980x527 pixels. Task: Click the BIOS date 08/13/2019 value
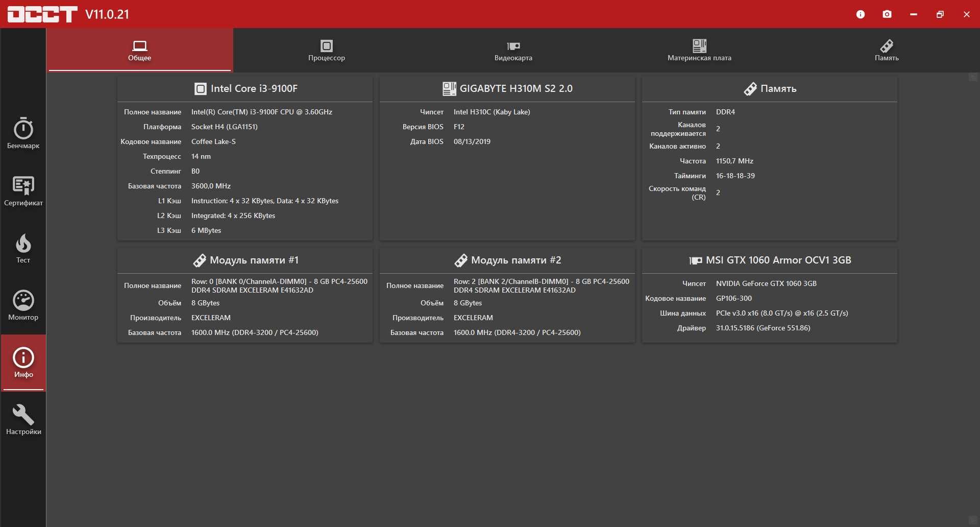[472, 141]
